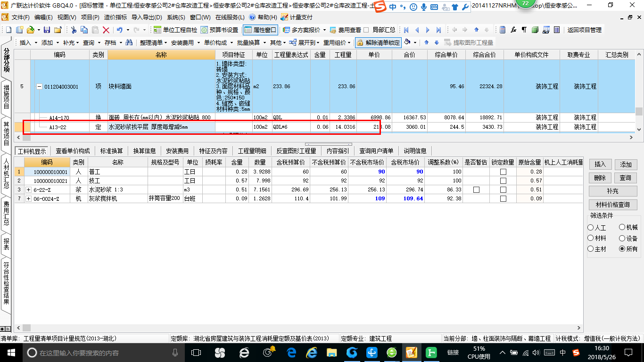Viewport: 644px width, 362px height.
Task: Click 解除清单锁定 unlock button
Action: coord(378,42)
